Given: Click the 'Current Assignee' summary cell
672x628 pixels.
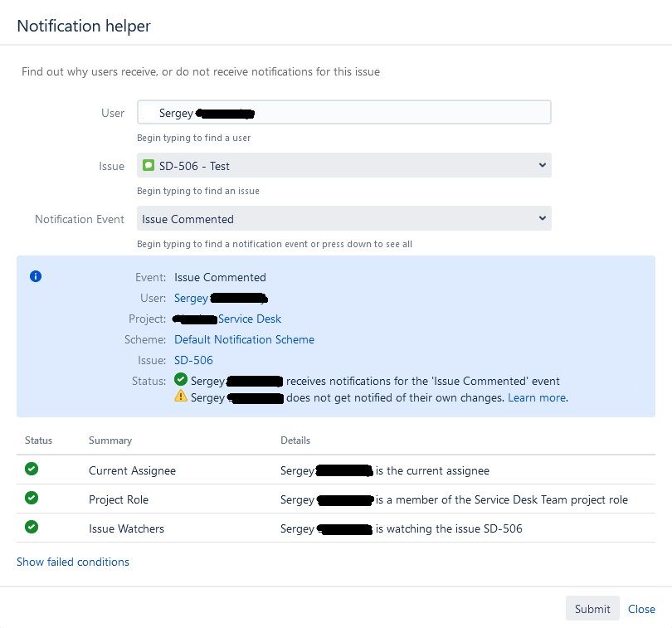Looking at the screenshot, I should click(132, 470).
